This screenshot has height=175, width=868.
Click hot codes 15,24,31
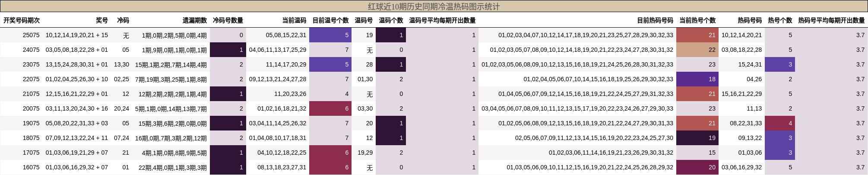pos(750,64)
